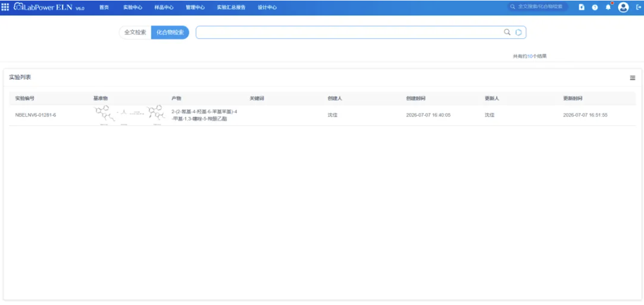This screenshot has height=305, width=644.
Task: Go to the 首页 home tab
Action: 104,7
